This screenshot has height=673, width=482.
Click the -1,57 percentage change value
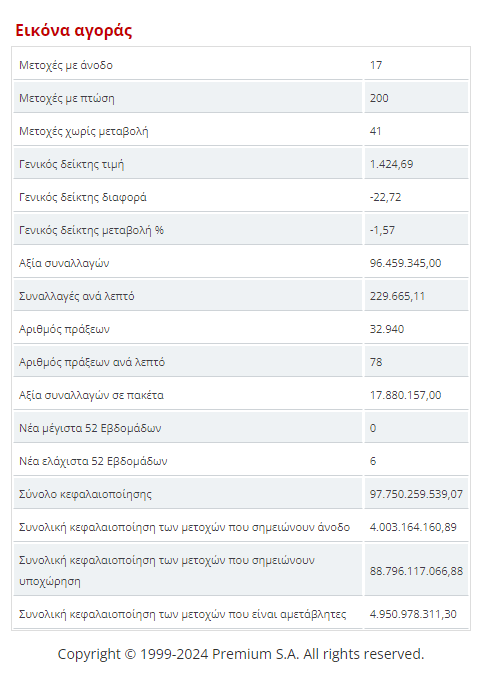382,230
